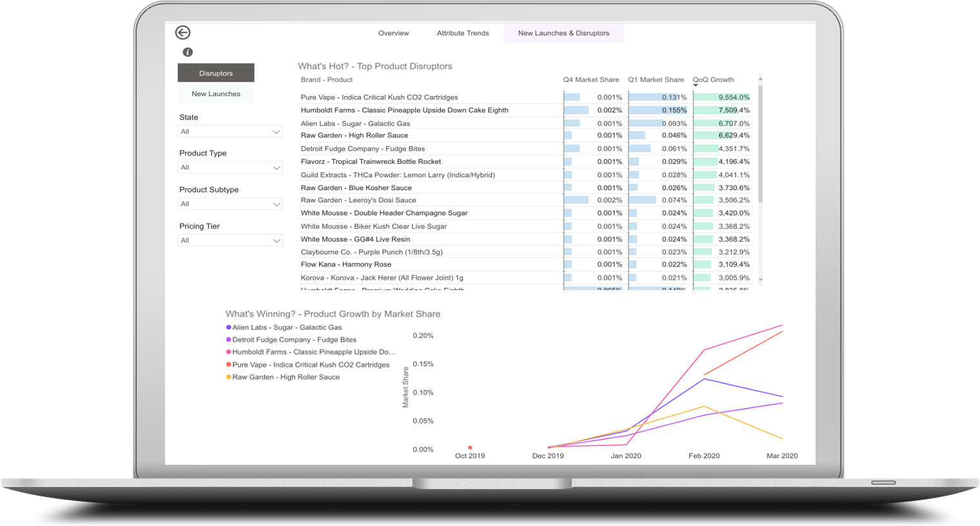980x526 pixels.
Task: Click Detroit Fudge Company legend label
Action: pyautogui.click(x=294, y=340)
